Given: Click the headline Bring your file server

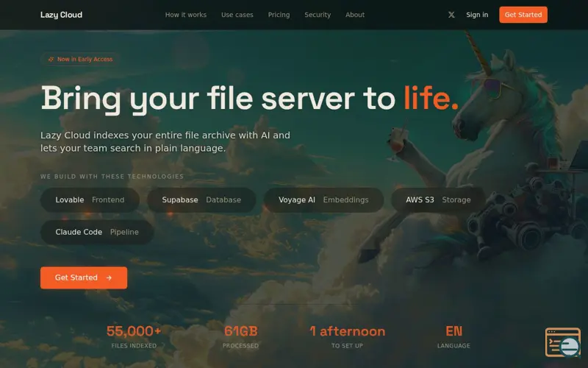Looking at the screenshot, I should point(249,99).
